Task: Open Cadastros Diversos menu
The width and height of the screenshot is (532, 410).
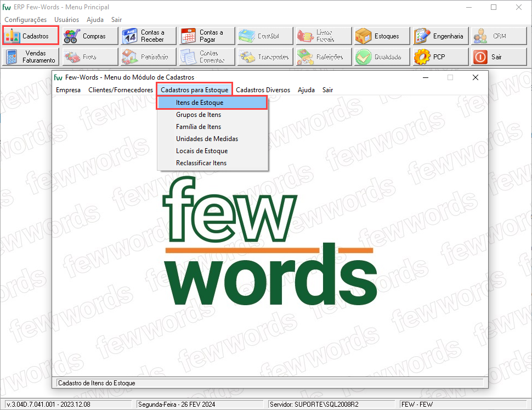Action: 263,90
